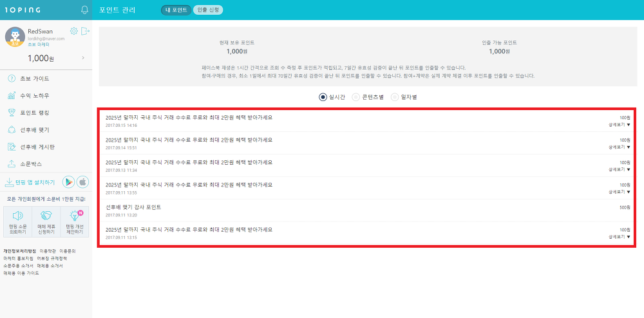Expand 상세보기 for 2017.09.11 13:55 entry

619,192
